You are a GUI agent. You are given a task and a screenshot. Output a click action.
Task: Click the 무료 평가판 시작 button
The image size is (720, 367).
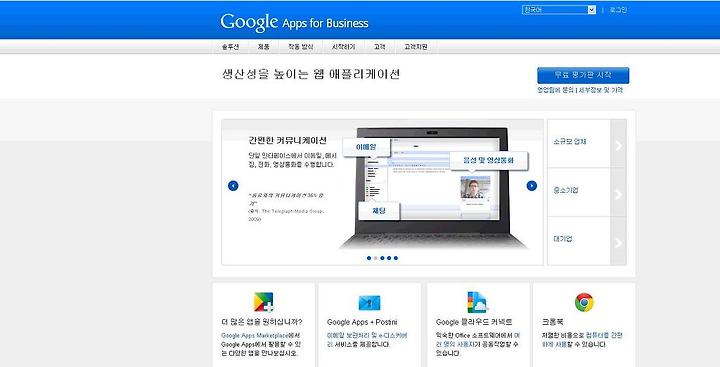click(x=583, y=75)
